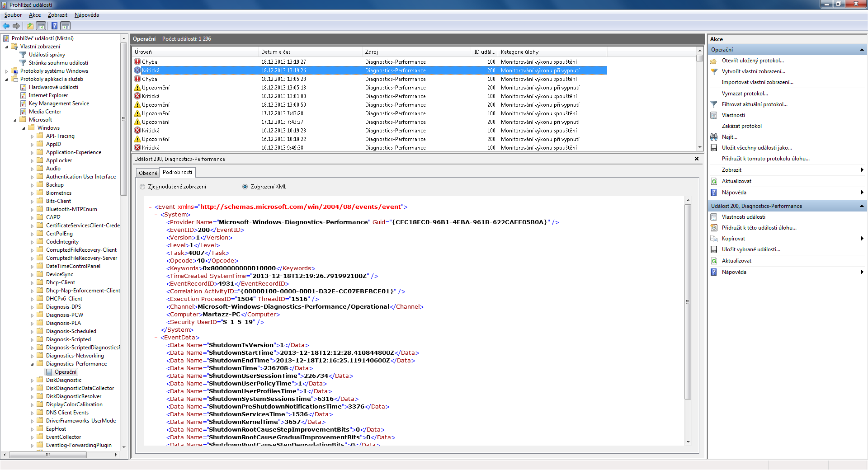This screenshot has width=868, height=470.
Task: Expand the API-Tracing tree node
Action: tap(33, 136)
